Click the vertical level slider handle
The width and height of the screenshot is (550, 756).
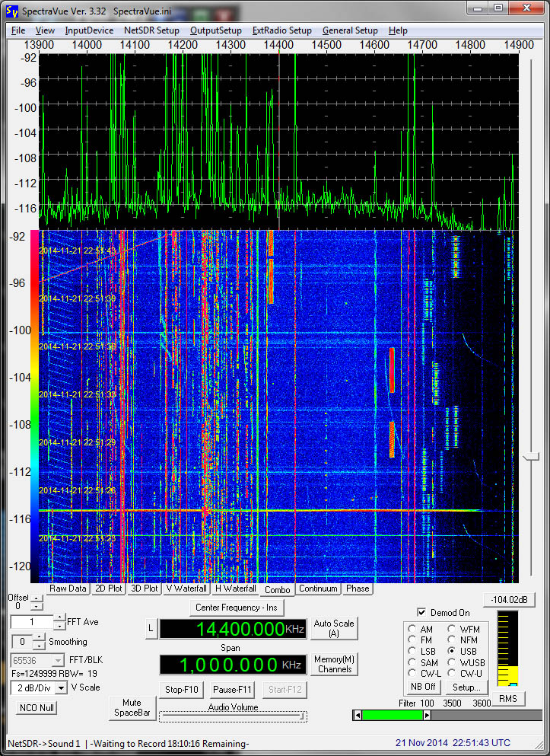531,456
